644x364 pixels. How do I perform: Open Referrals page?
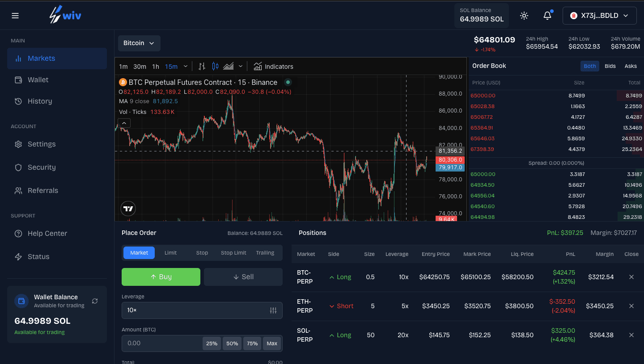tap(57, 191)
